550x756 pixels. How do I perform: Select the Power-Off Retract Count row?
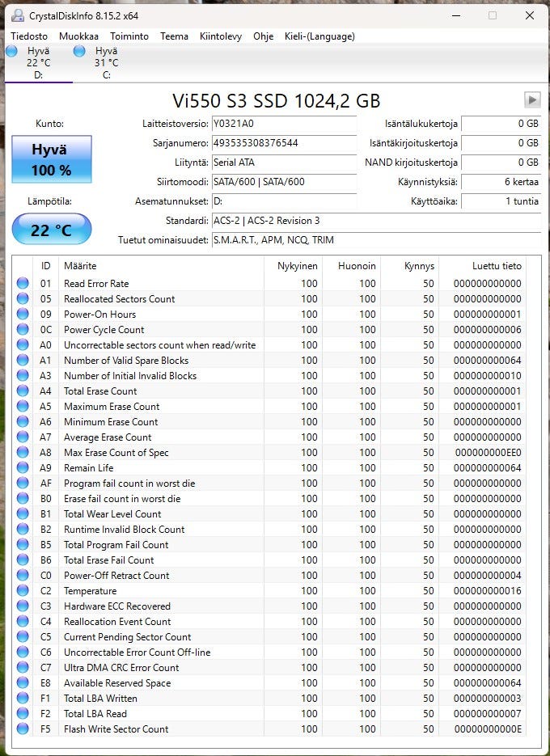[269, 575]
